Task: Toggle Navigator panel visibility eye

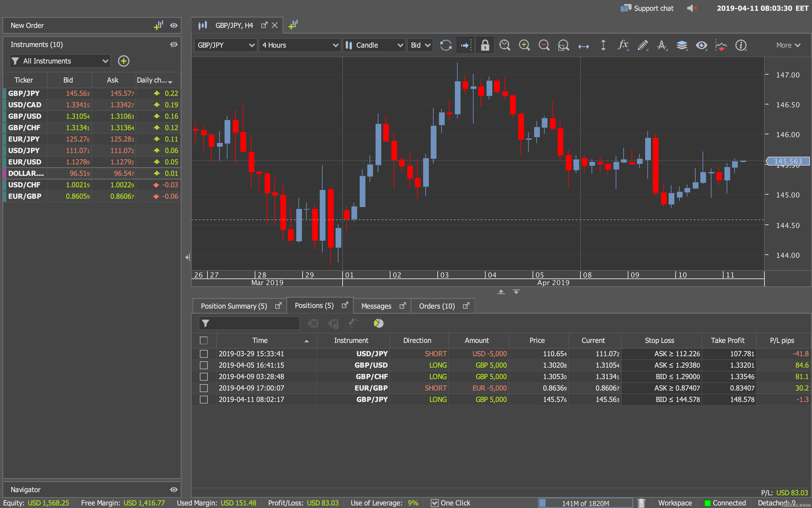Action: coord(174,490)
